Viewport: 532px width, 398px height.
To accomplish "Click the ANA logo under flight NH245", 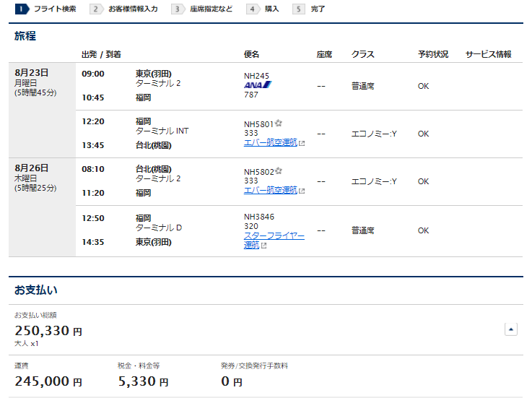I will [x=258, y=85].
